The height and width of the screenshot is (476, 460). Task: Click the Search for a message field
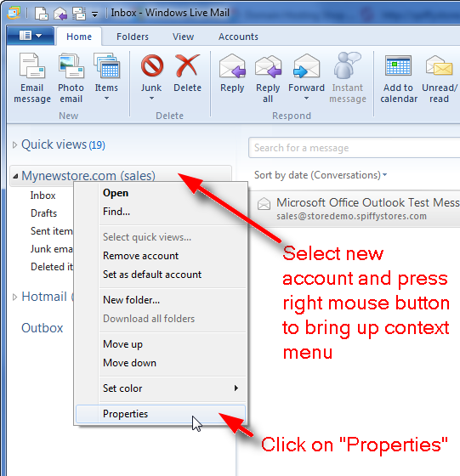point(354,148)
